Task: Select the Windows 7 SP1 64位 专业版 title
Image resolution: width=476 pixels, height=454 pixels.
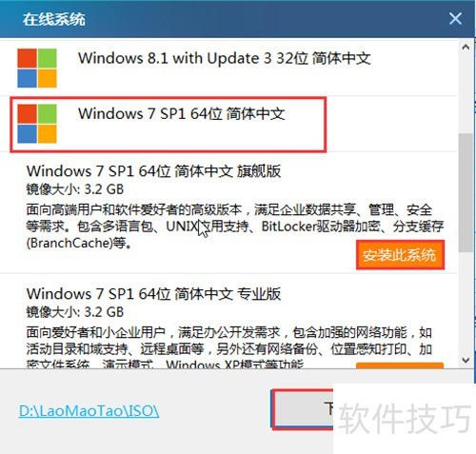Action: coord(153,294)
